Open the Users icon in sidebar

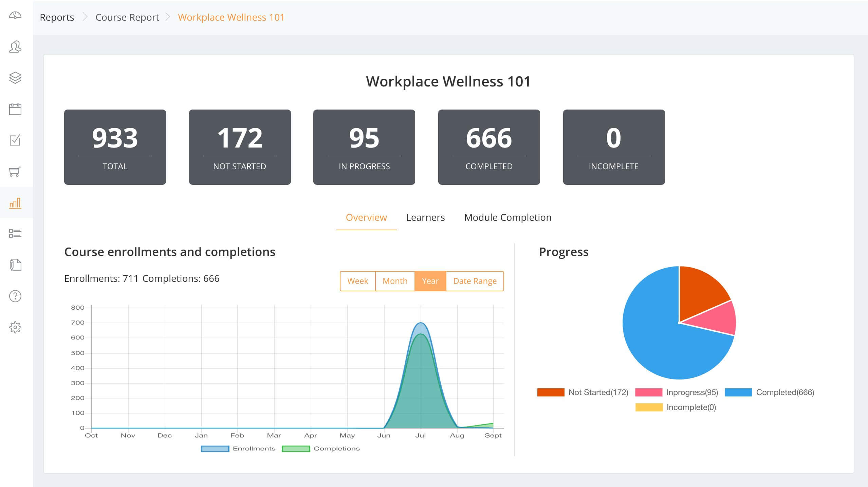pyautogui.click(x=15, y=47)
